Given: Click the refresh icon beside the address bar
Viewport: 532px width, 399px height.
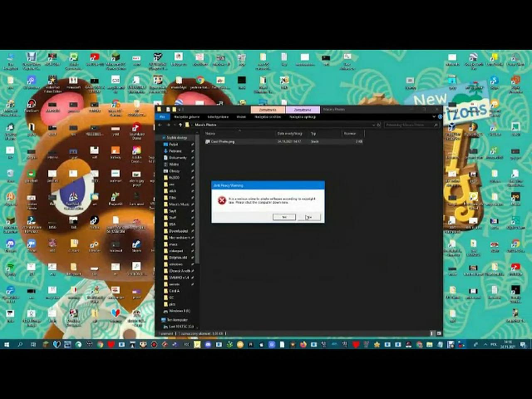Looking at the screenshot, I should click(x=379, y=125).
